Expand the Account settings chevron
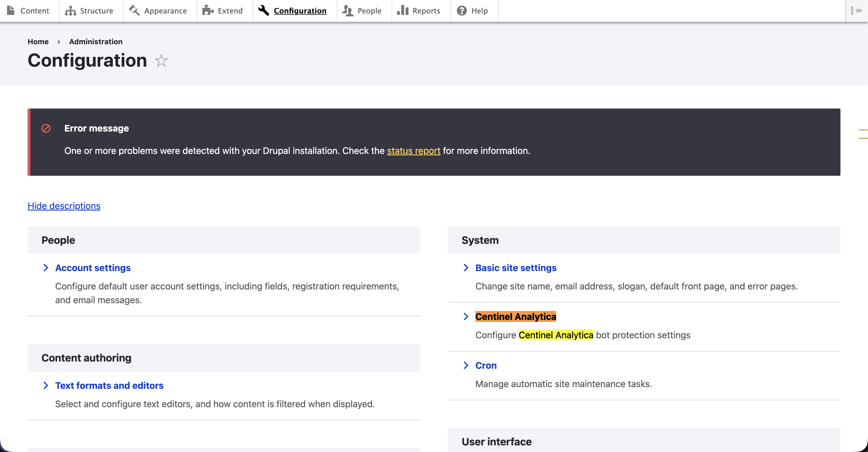The height and width of the screenshot is (452, 868). 46,268
